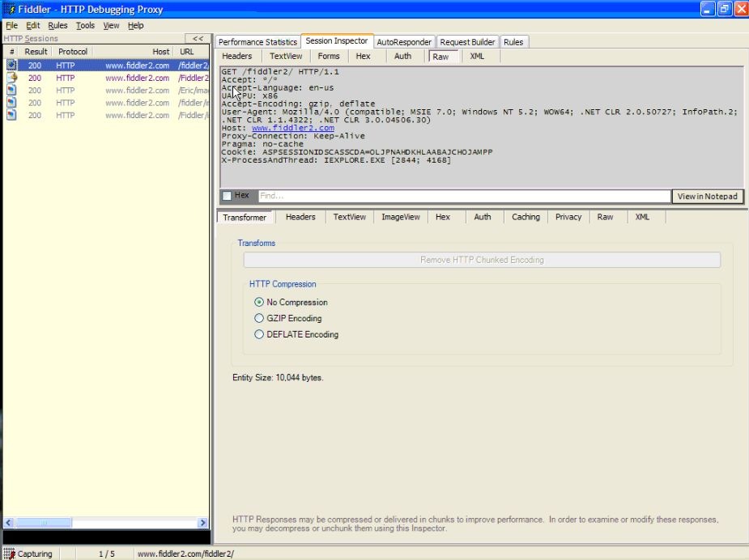Click the icon of the purple /Fiddler2 session row

[11, 78]
